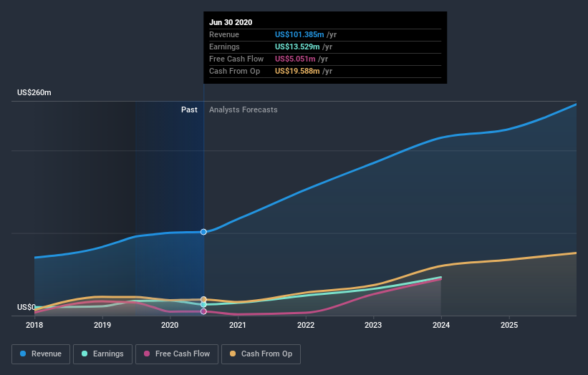Viewport: 588px width, 375px height.
Task: Click the 2022 x-axis label
Action: click(306, 325)
